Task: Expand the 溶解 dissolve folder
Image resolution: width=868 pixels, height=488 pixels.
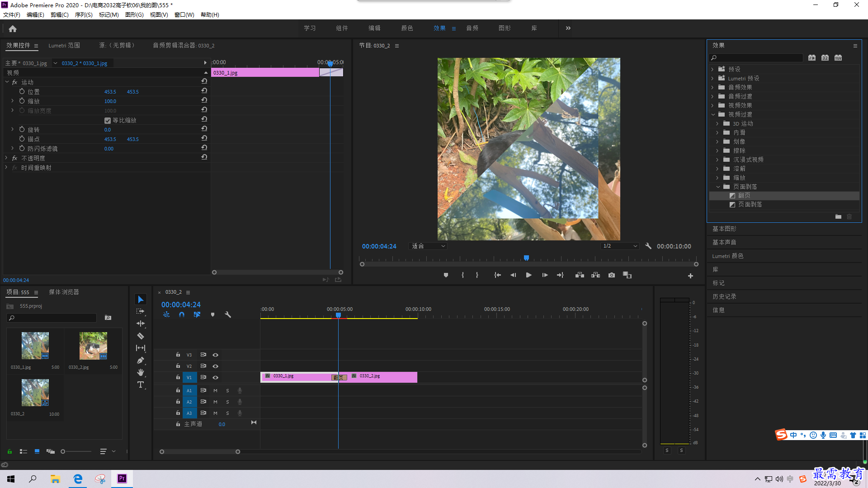Action: click(717, 169)
